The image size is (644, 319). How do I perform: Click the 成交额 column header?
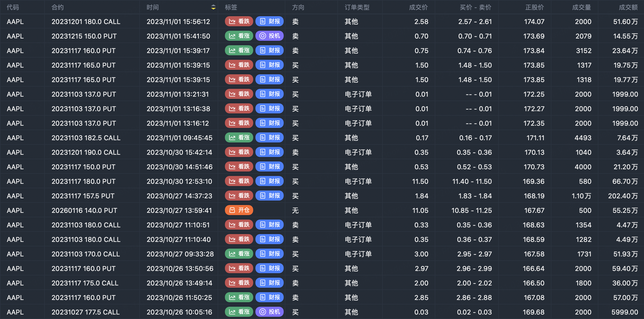tap(628, 7)
